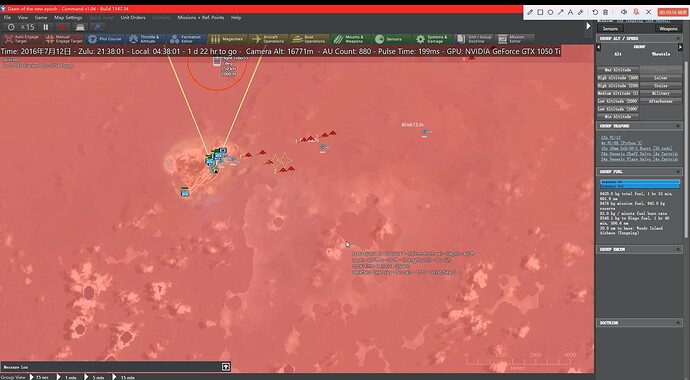Viewport: 690px width, 380px height.
Task: Click the red record icon in toolbar
Action: click(62, 27)
